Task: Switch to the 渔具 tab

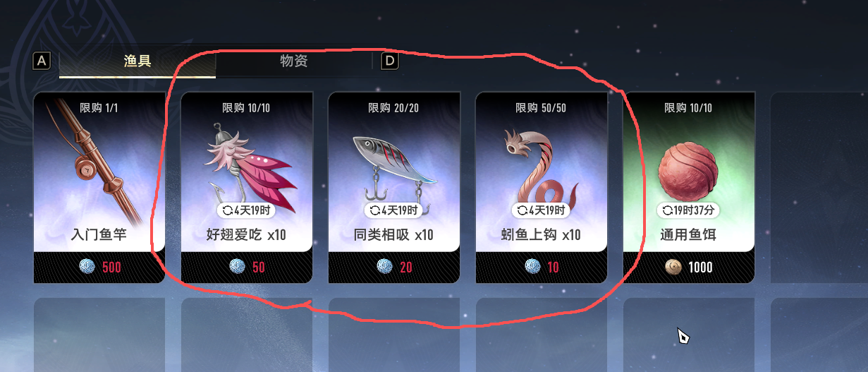Action: point(137,61)
